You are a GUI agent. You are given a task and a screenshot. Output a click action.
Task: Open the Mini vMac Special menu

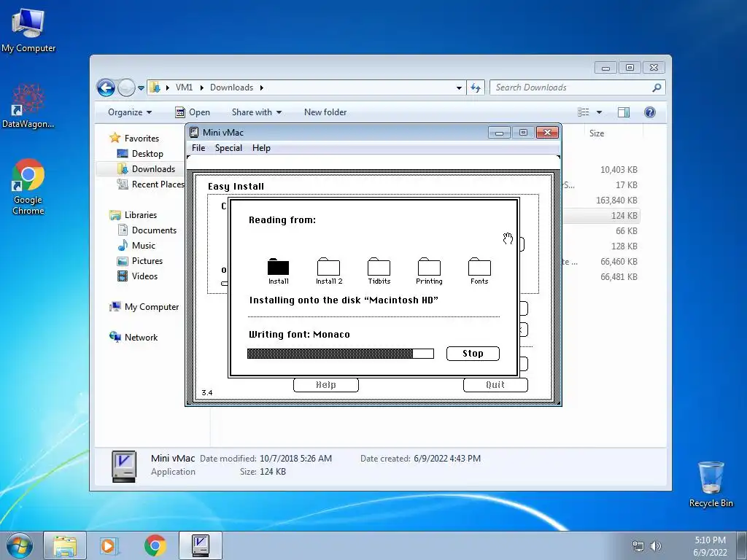pos(228,148)
